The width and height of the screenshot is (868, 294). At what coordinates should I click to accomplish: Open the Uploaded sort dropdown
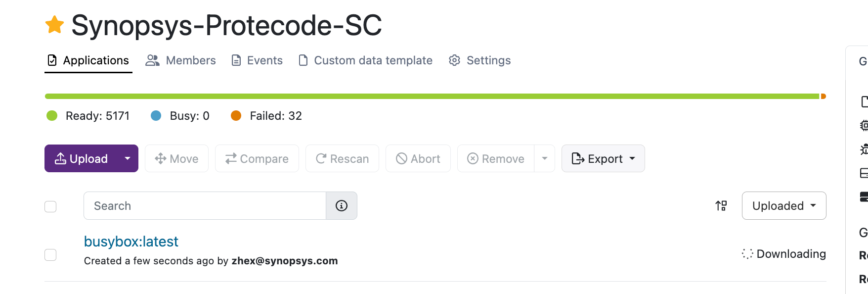click(783, 205)
